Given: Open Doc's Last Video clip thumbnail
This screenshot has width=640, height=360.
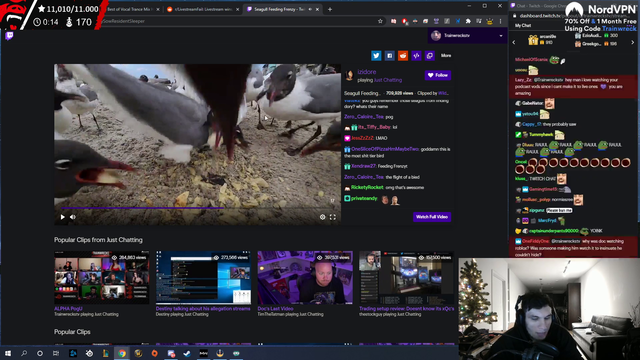Looking at the screenshot, I should click(305, 278).
